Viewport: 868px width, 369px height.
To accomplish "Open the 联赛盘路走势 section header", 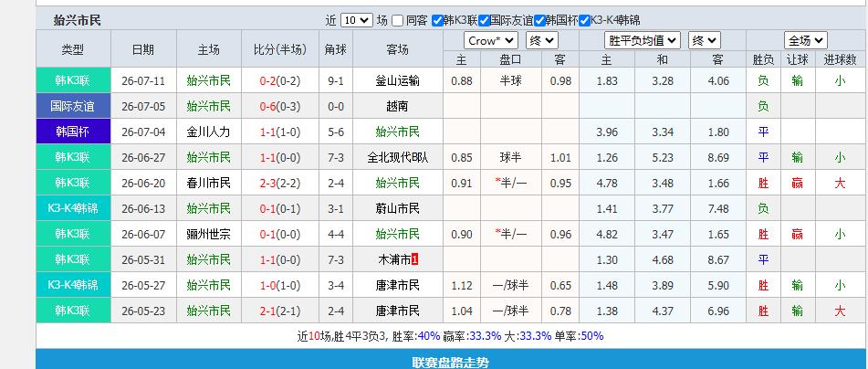I will [x=451, y=363].
